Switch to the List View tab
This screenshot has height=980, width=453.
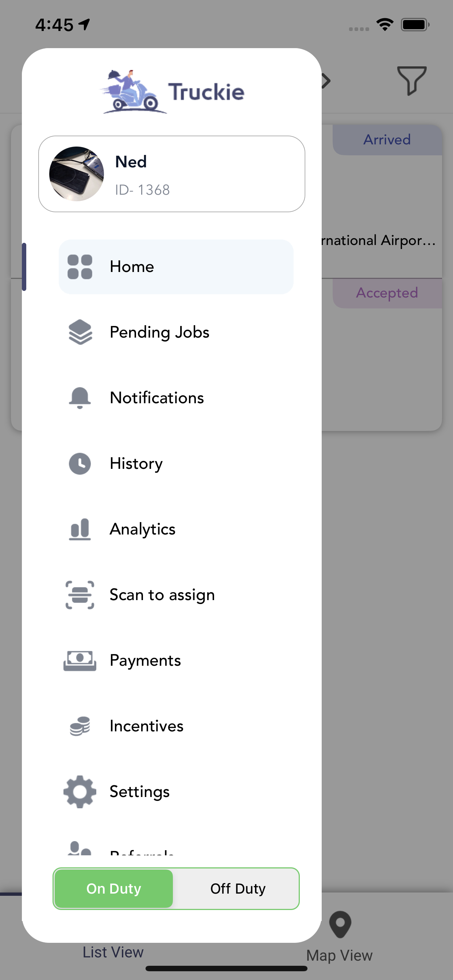click(x=113, y=952)
